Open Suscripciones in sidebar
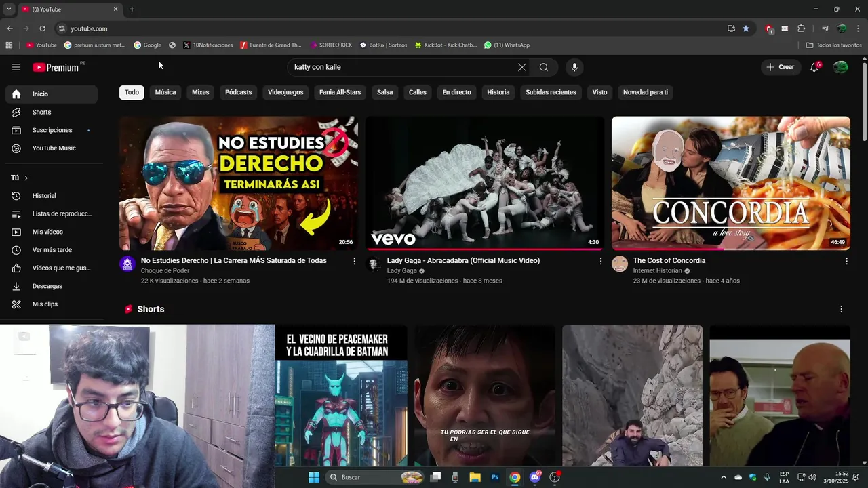 coord(52,130)
